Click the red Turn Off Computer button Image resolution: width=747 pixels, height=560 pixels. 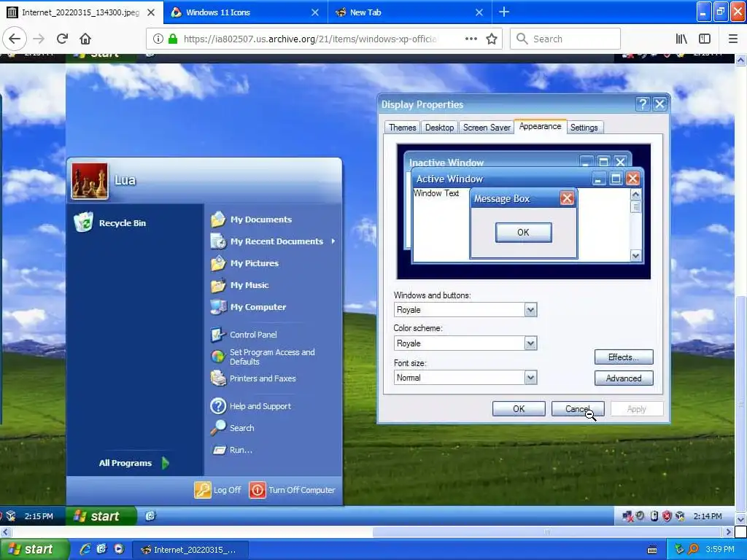[258, 490]
